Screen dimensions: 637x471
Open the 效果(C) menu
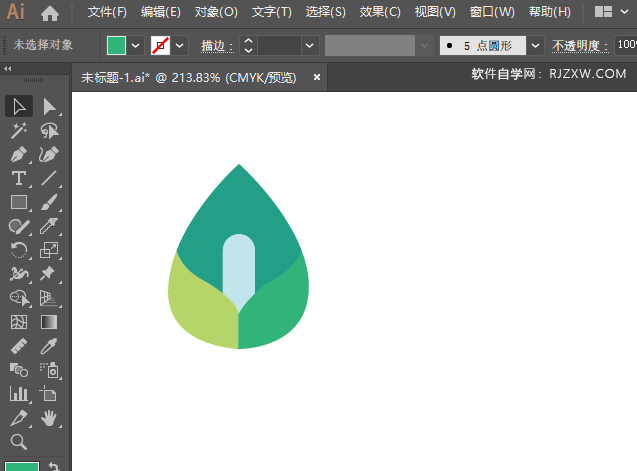point(380,12)
